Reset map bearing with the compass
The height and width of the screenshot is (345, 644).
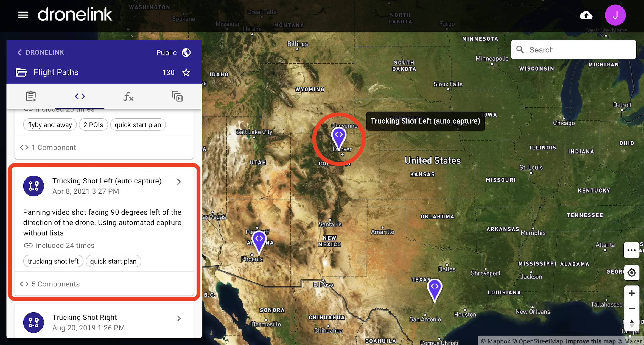coord(632,323)
